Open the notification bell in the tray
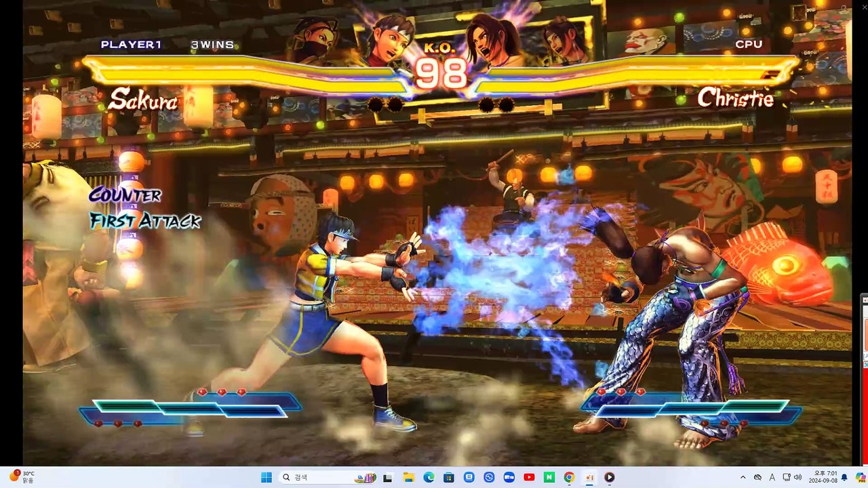Image resolution: width=868 pixels, height=488 pixels. coord(844,477)
